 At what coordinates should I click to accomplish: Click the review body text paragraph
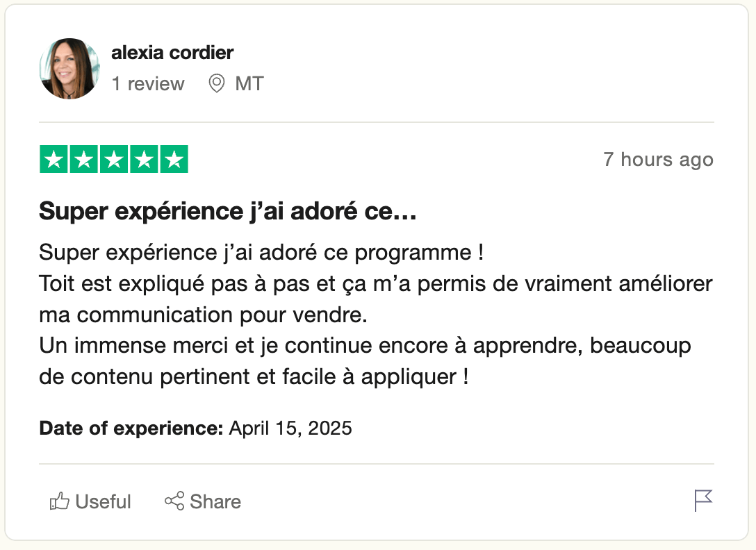coord(375,315)
